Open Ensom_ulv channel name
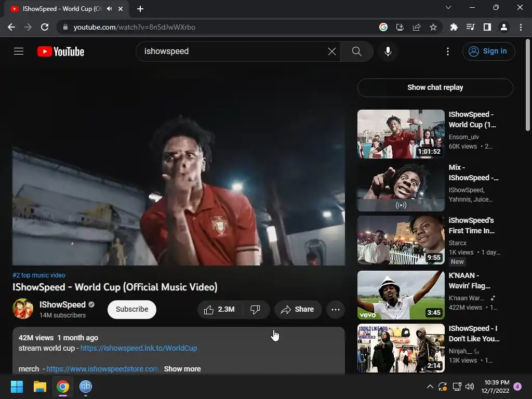The image size is (532, 399). pos(463,137)
